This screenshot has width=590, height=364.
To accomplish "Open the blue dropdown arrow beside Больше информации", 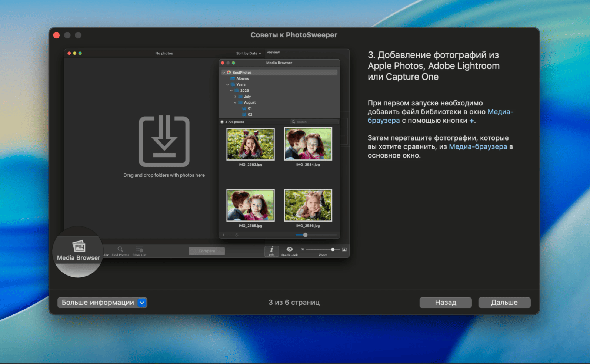I will 142,303.
